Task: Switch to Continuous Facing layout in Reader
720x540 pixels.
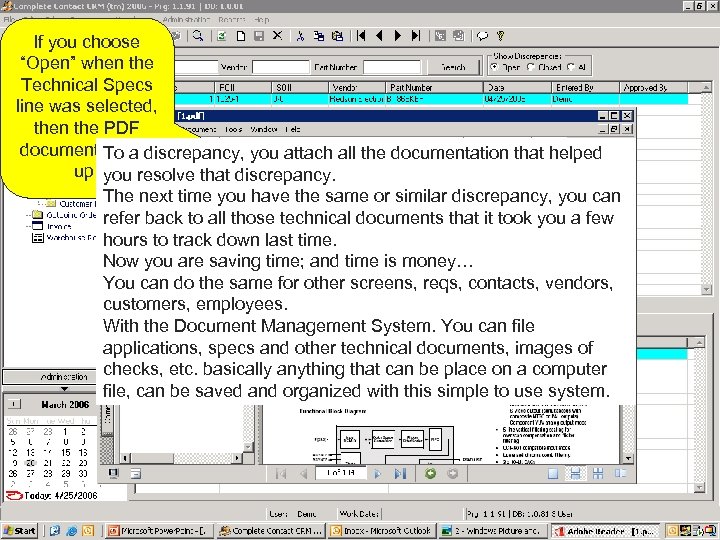Action: 598,473
